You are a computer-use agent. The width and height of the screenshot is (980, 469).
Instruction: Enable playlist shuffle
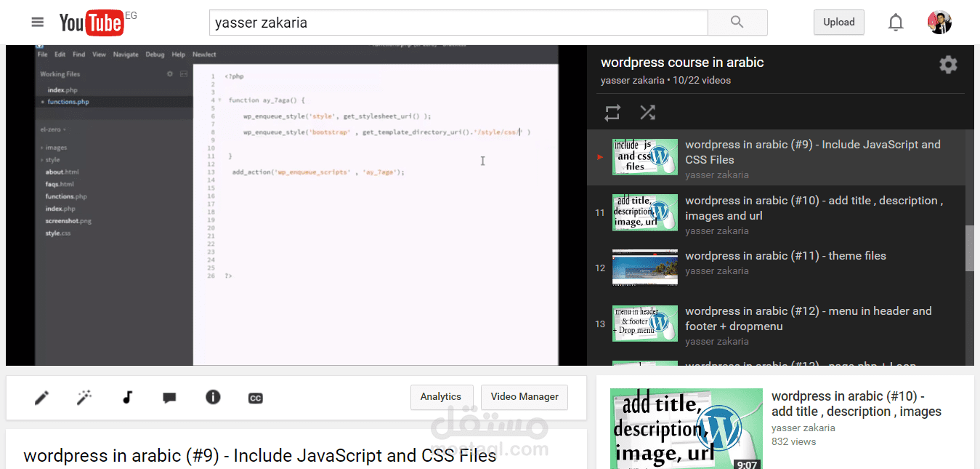click(647, 113)
